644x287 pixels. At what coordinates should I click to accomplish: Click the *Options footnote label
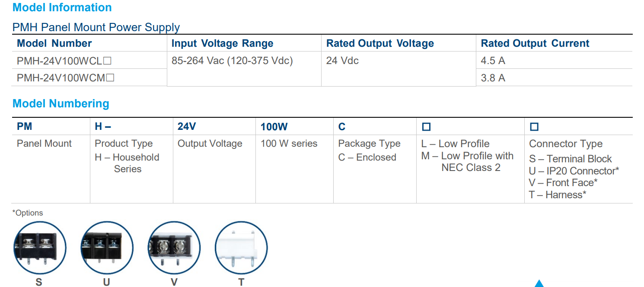(x=28, y=213)
